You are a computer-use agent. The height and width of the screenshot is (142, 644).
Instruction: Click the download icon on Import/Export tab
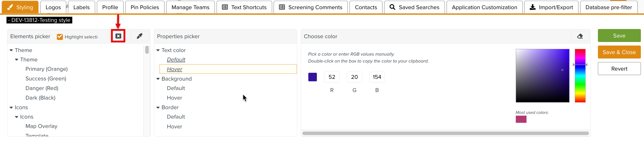pyautogui.click(x=532, y=7)
